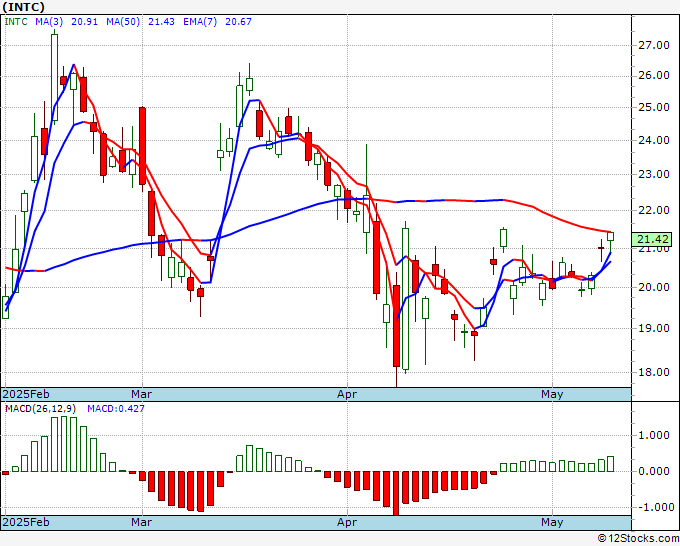Click the May label on price chart axis
The image size is (680, 546).
[552, 394]
